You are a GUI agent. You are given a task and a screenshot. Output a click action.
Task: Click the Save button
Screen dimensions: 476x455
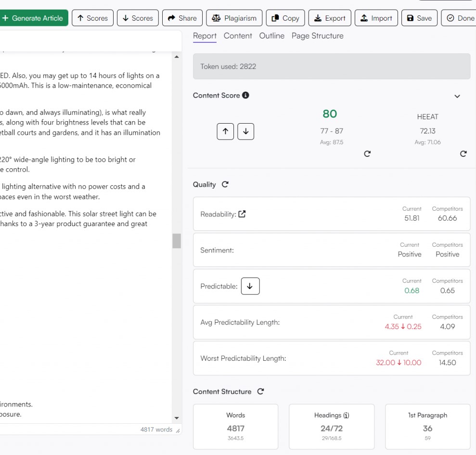pos(419,18)
